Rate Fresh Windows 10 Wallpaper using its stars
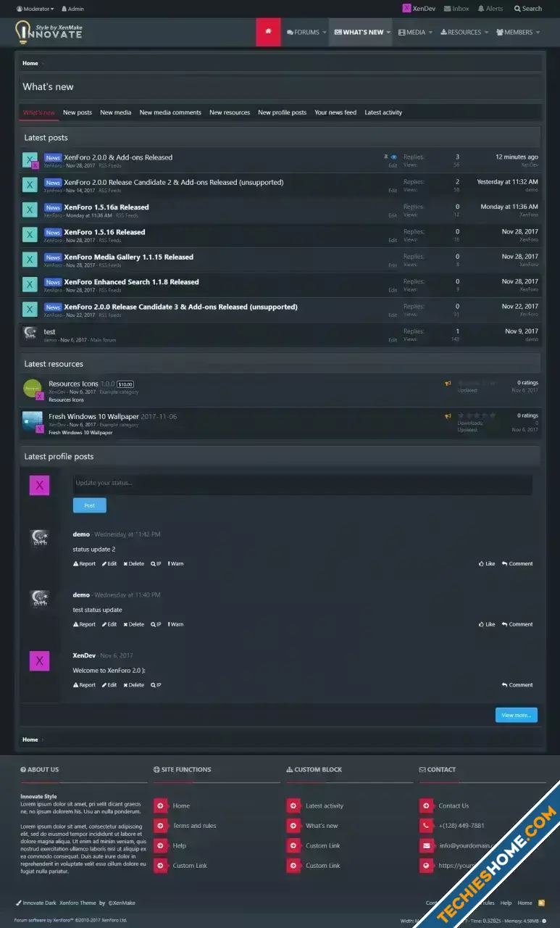This screenshot has width=560, height=928. click(x=477, y=415)
